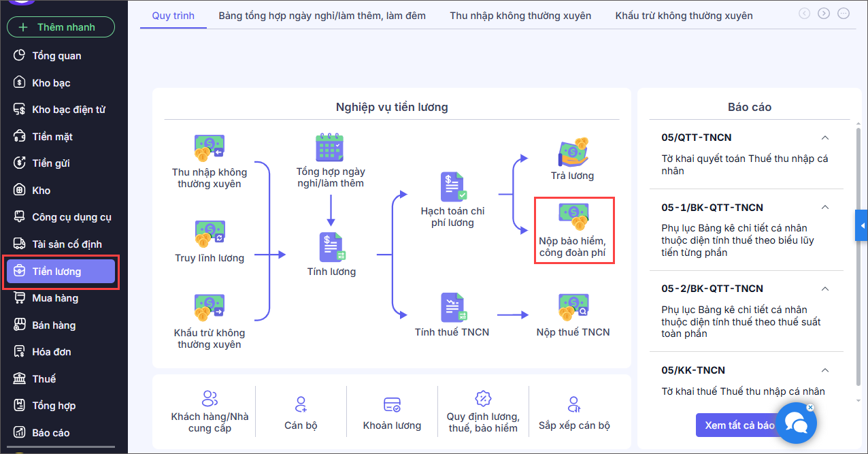Image resolution: width=868 pixels, height=454 pixels.
Task: Switch to Khấu trừ không thường xuyên tab
Action: pos(684,15)
